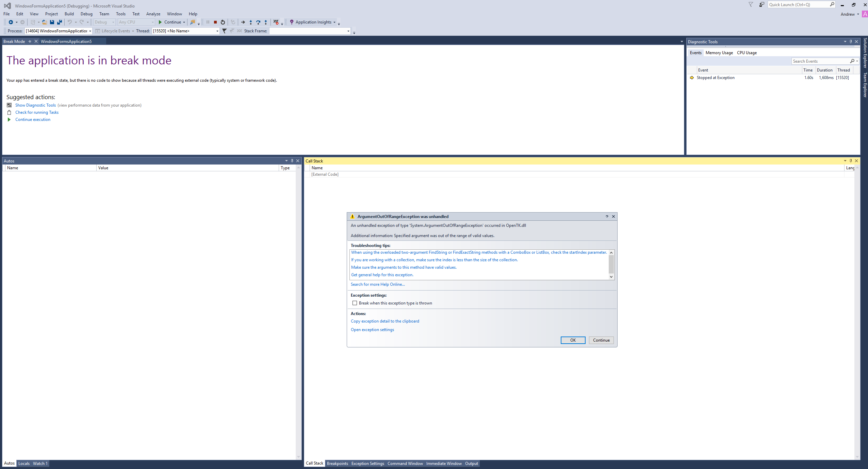This screenshot has width=868, height=469.
Task: Pin the Call Stack panel
Action: point(850,160)
